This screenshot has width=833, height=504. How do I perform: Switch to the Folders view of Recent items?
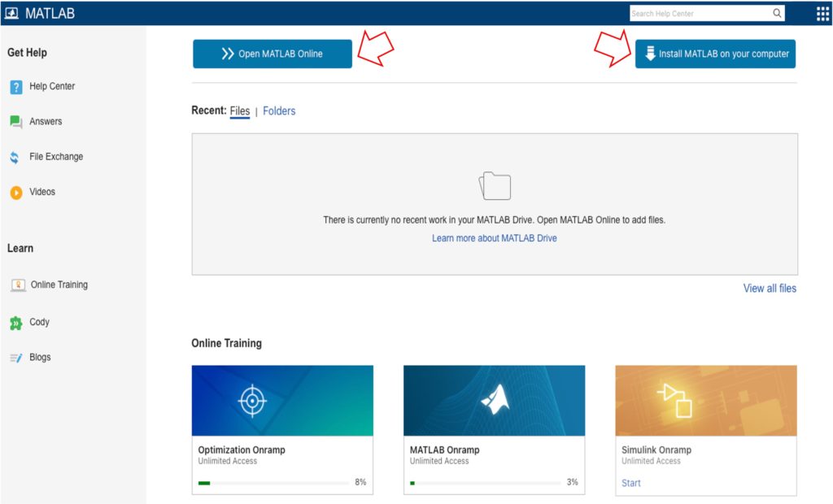pos(279,111)
